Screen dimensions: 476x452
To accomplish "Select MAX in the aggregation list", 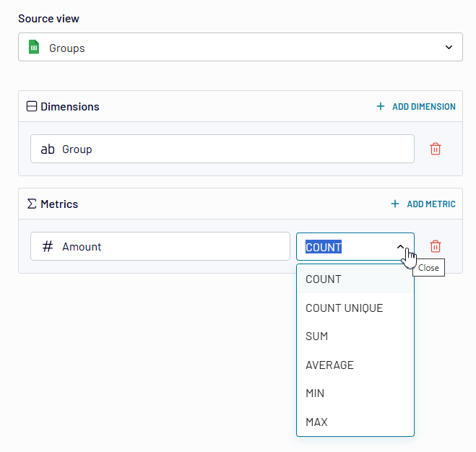I will point(316,422).
